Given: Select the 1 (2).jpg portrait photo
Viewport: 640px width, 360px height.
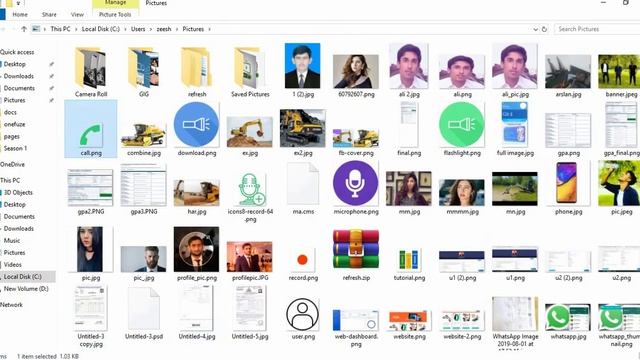Looking at the screenshot, I should coord(302,70).
